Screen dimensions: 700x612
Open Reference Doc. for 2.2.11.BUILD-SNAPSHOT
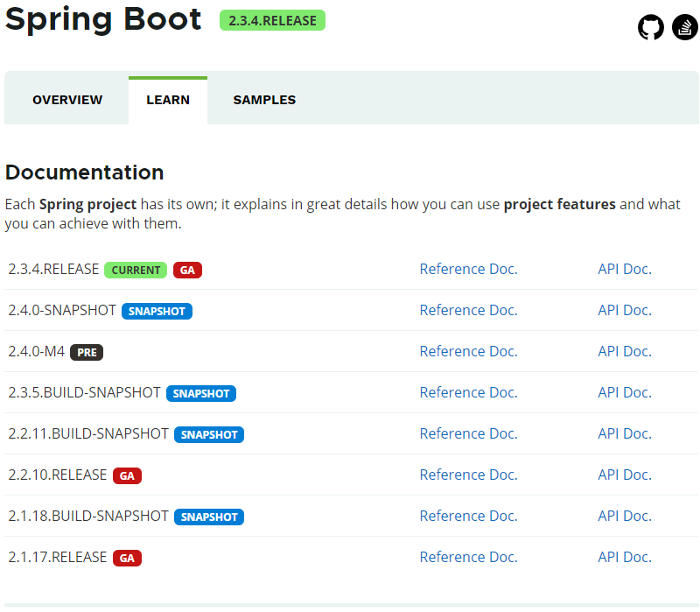pos(468,433)
